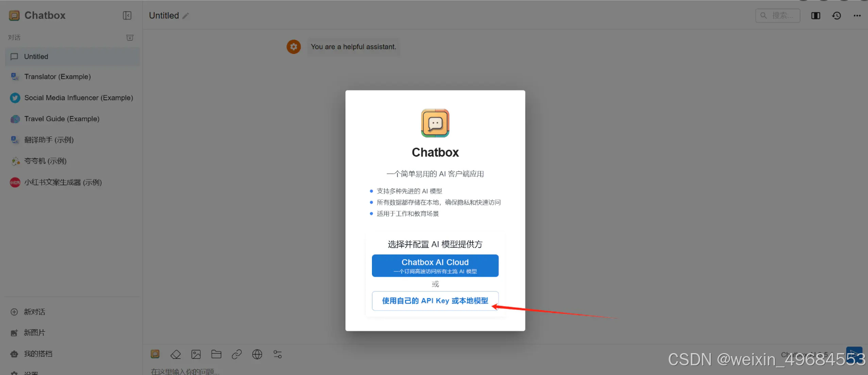Click the Chatbox logo icon in dialog
The width and height of the screenshot is (868, 375).
coord(435,123)
